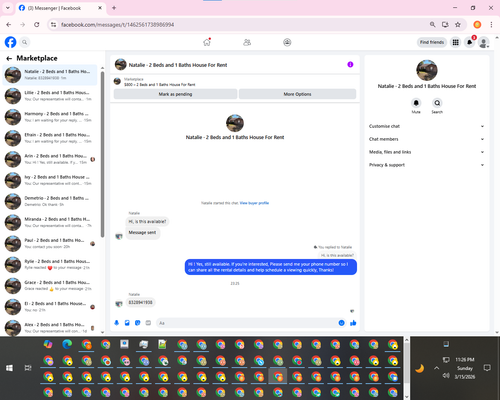
Task: Click taskbar overflow scroll-down arrow
Action: tap(406, 397)
